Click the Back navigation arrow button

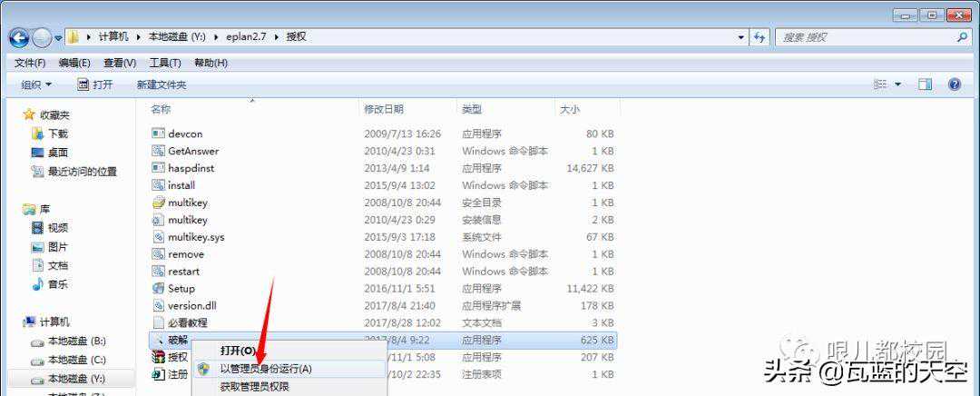point(20,38)
